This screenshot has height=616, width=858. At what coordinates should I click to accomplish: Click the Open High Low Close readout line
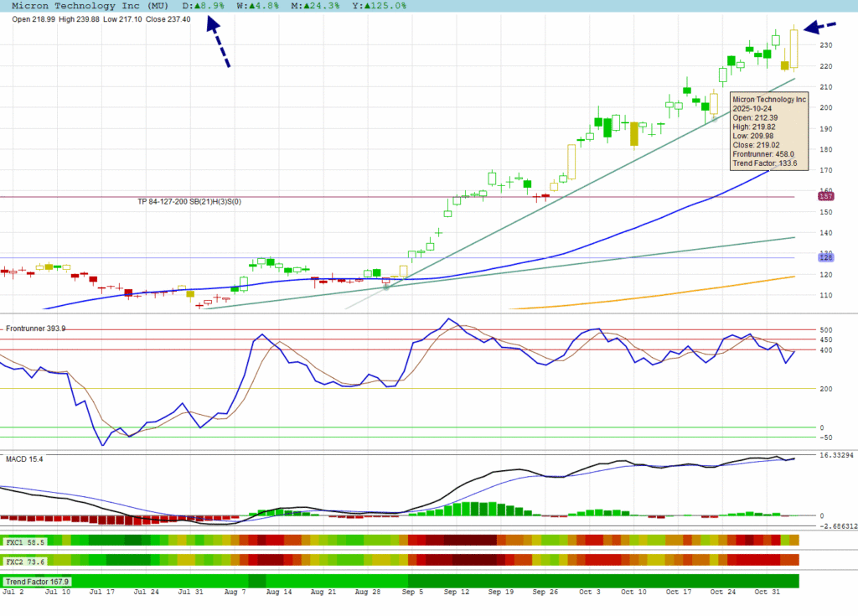101,19
